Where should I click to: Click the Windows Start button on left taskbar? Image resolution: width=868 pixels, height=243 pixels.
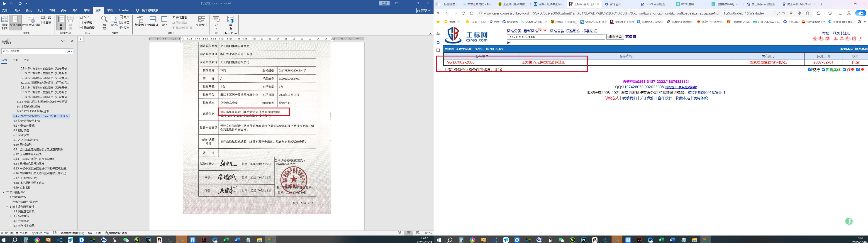coord(4,240)
